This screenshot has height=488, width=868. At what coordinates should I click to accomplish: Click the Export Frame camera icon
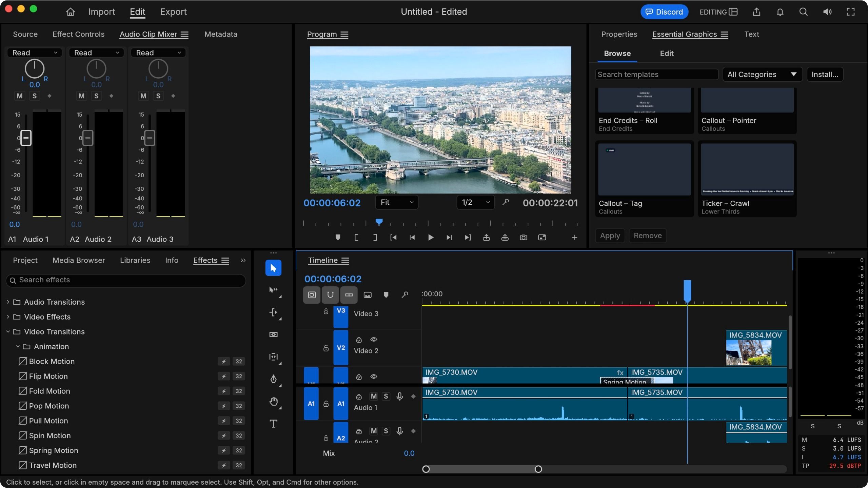[524, 238]
